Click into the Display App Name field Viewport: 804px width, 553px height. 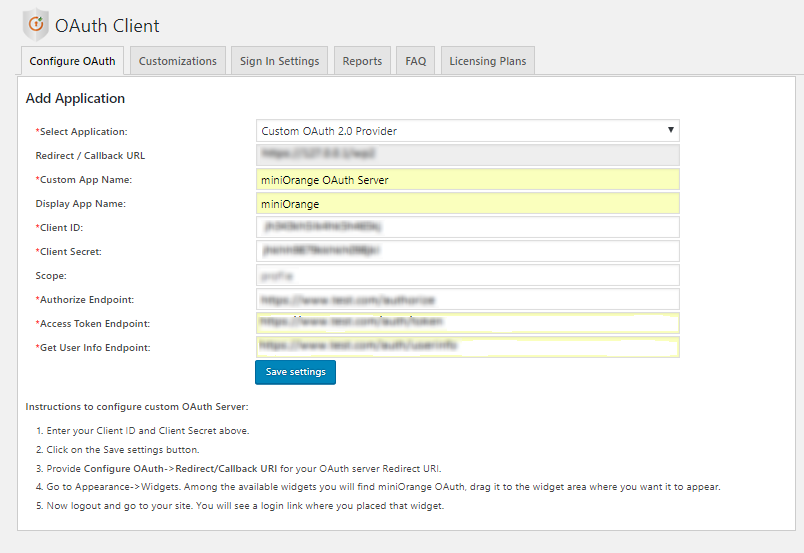click(x=468, y=204)
